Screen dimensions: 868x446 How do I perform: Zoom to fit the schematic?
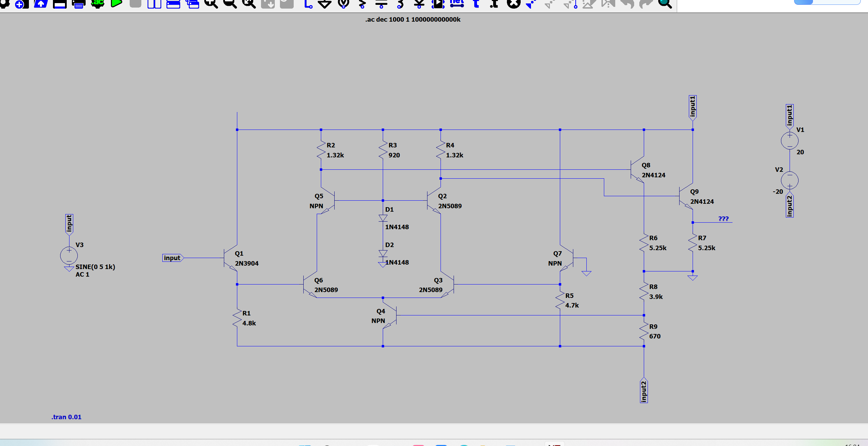(249, 3)
